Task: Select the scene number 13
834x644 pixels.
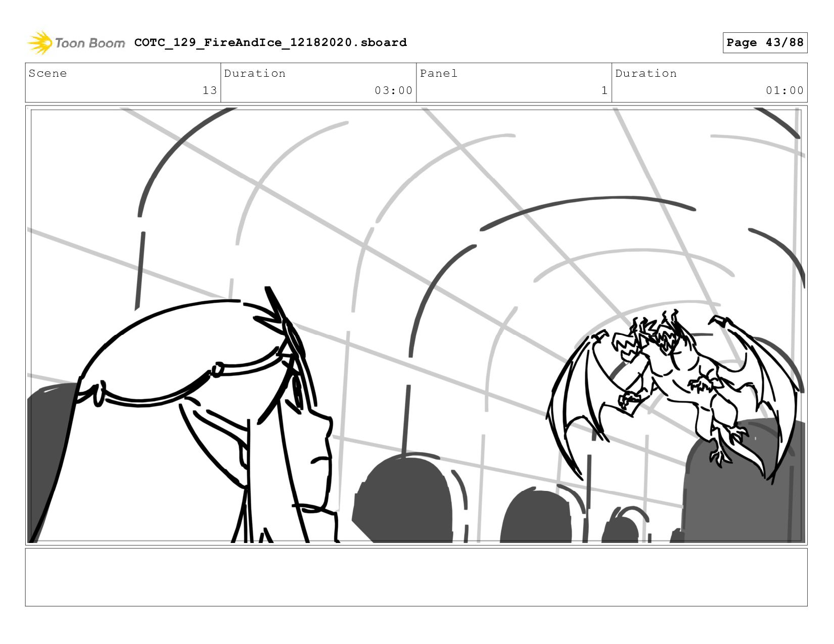Action: tap(210, 90)
